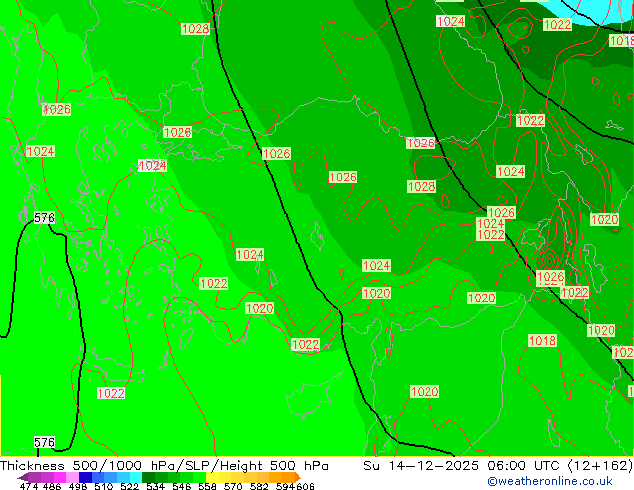Click the 546 legend value
Viewport: 634px width, 490px height.
click(181, 486)
